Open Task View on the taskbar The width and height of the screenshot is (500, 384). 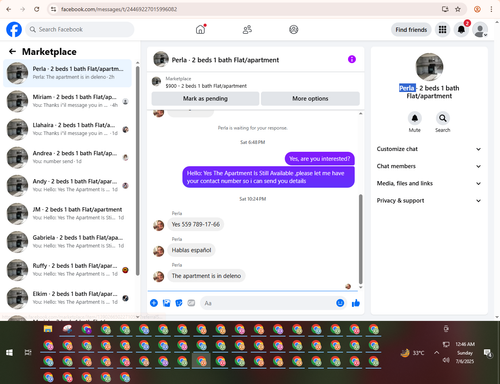[x=28, y=353]
